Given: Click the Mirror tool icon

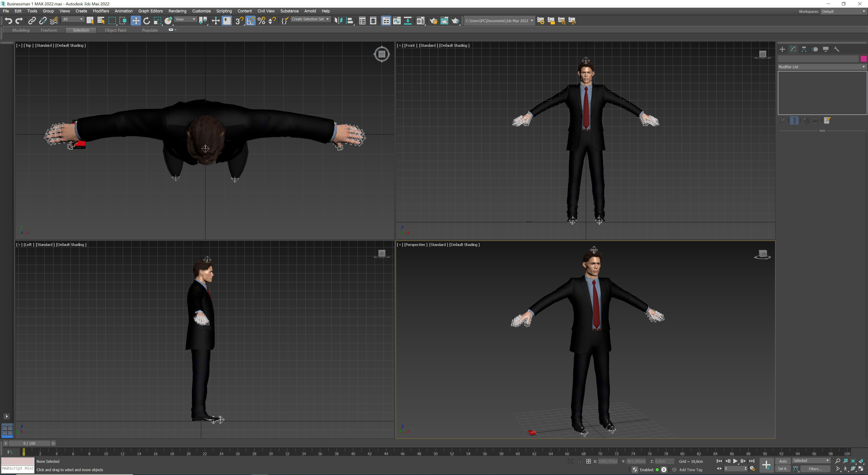Looking at the screenshot, I should point(338,21).
